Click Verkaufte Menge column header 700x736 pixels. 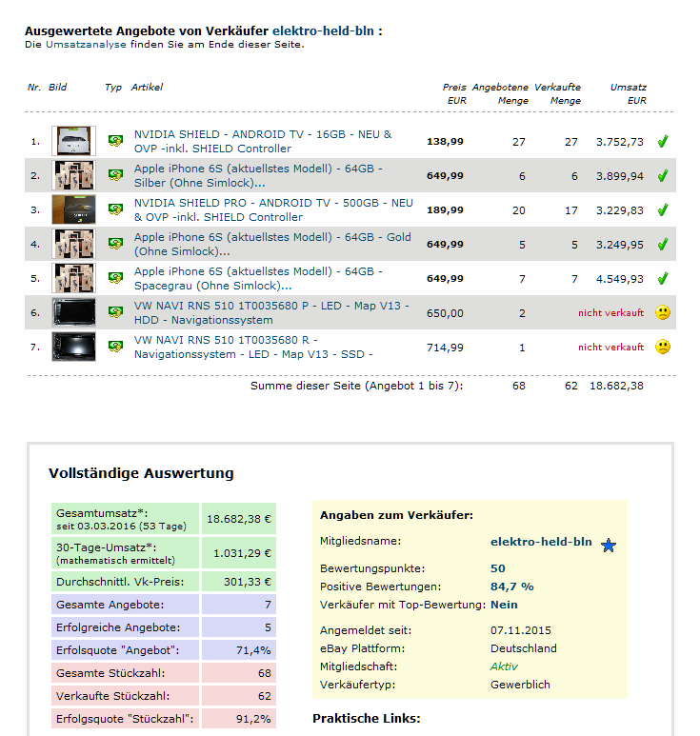pos(558,94)
